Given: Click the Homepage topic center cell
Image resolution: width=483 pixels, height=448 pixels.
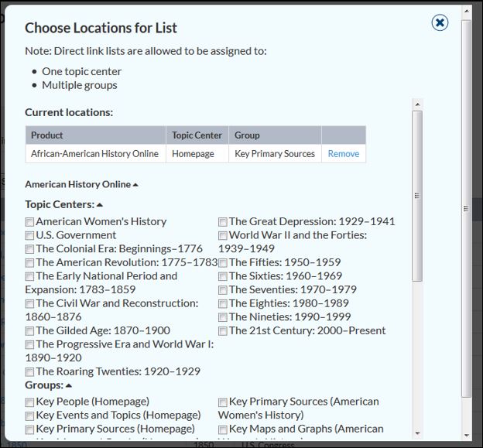Looking at the screenshot, I should 197,154.
